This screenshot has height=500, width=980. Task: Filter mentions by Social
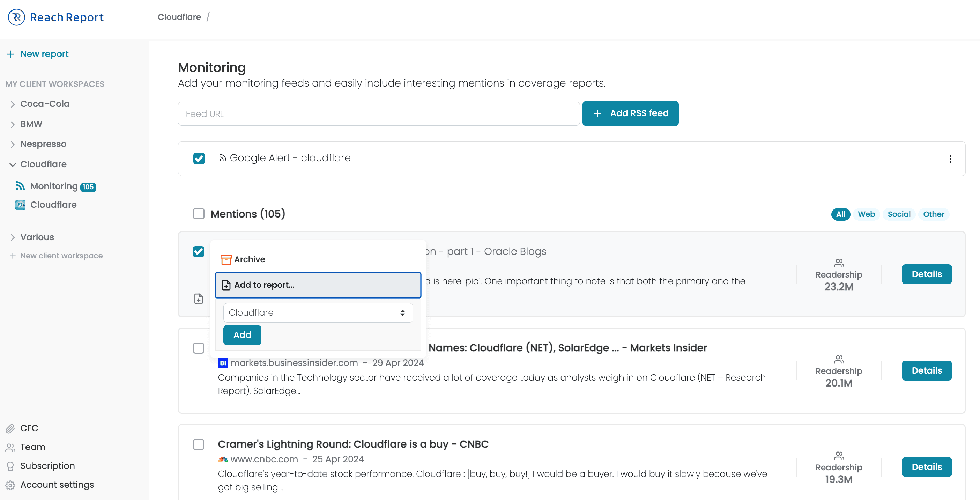click(x=899, y=214)
